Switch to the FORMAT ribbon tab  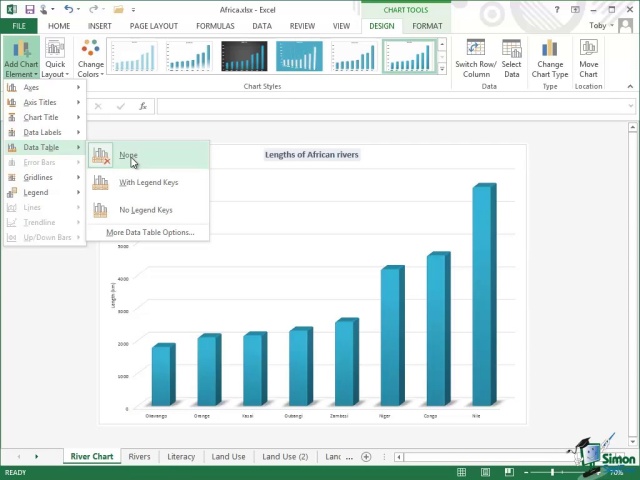point(427,26)
